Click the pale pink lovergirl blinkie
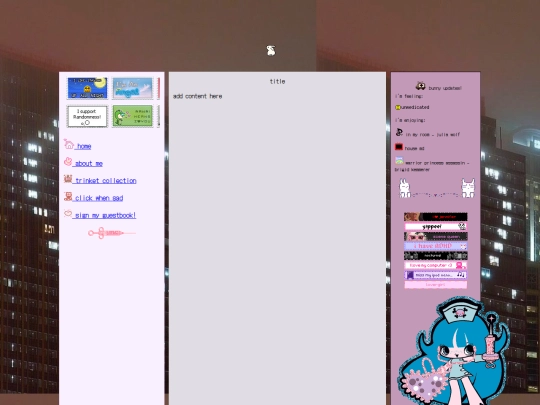 436,285
